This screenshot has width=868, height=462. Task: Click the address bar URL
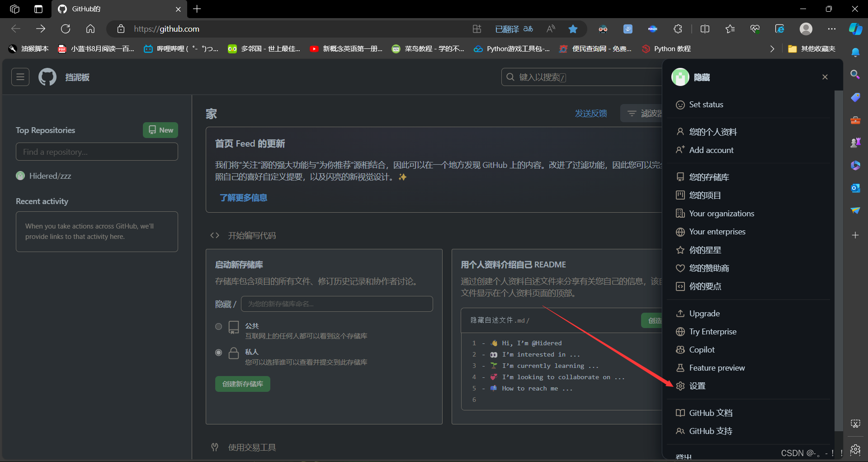(x=166, y=29)
